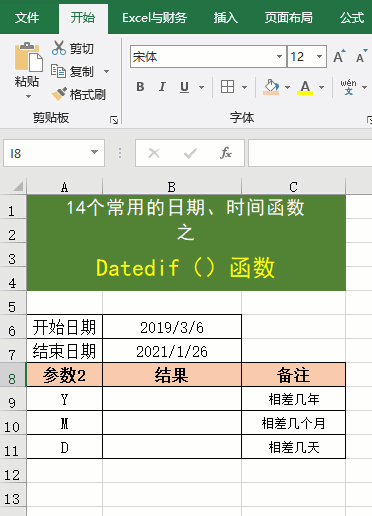Viewport: 372px width, 516px height.
Task: Open the Paste options dropdown arrow
Action: pos(28,96)
